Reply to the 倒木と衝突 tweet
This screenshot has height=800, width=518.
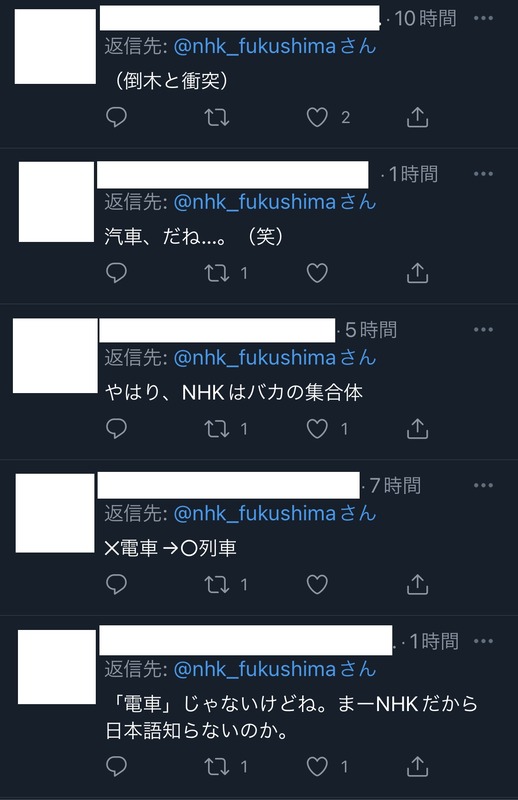point(116,117)
